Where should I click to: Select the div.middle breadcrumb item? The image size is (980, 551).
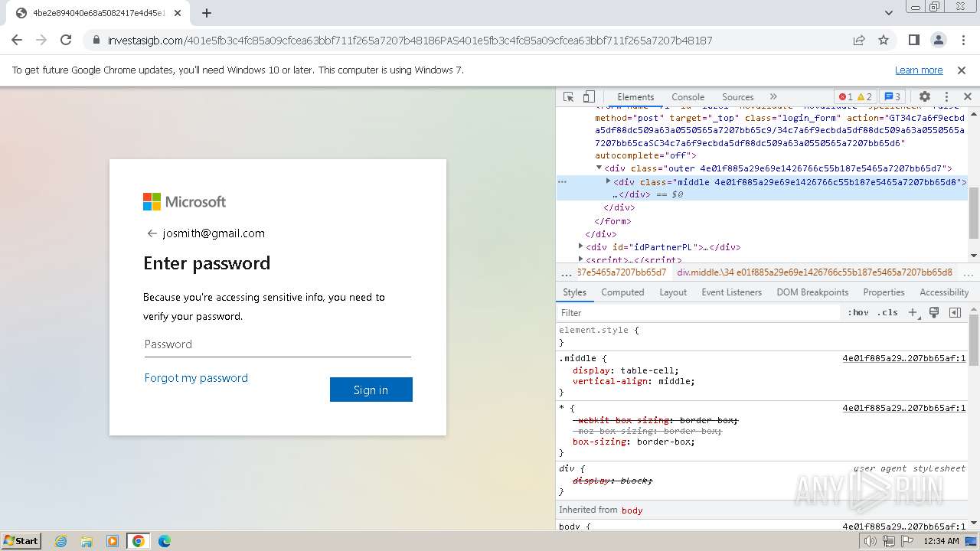815,272
